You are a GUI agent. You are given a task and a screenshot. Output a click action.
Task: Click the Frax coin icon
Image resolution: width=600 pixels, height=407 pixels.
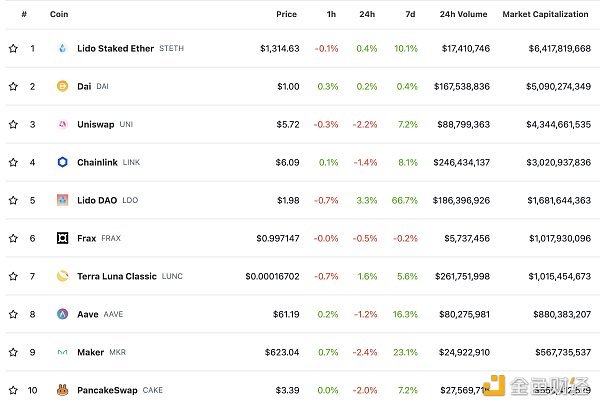(61, 238)
